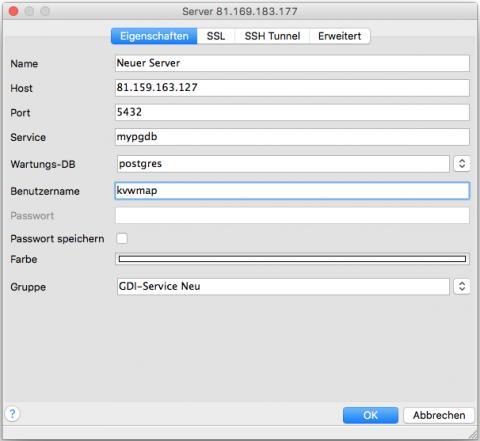The width and height of the screenshot is (480, 441).
Task: Click the window resize grip corner
Action: pyautogui.click(x=473, y=434)
